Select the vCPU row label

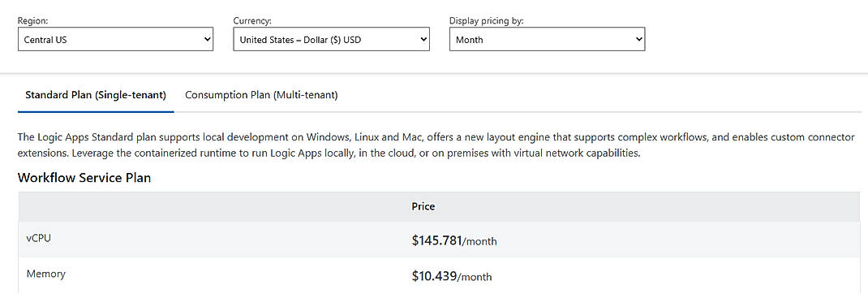(39, 238)
